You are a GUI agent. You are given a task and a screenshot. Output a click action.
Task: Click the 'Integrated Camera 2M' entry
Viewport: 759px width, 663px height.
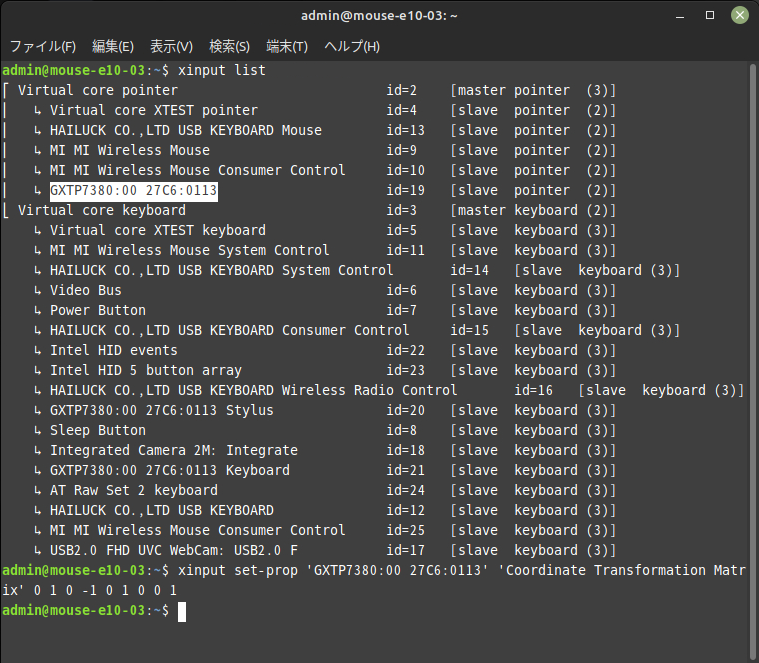click(174, 451)
